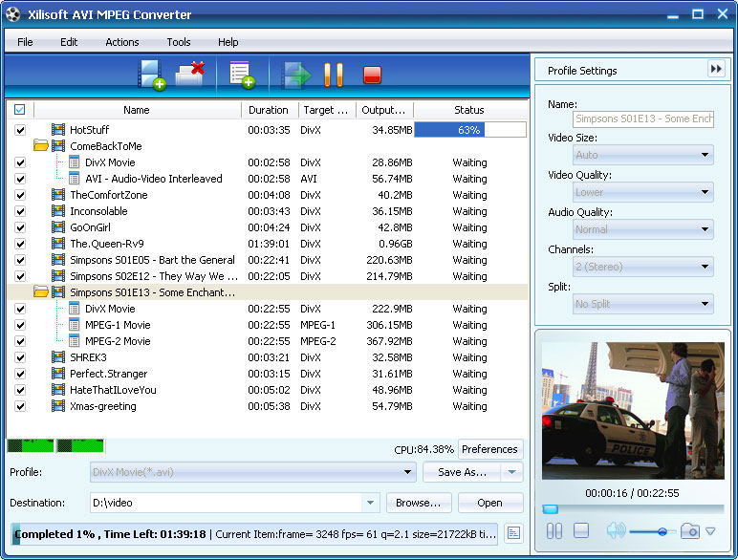This screenshot has width=738, height=560.
Task: Click the police car preview thumbnail
Action: 633,410
